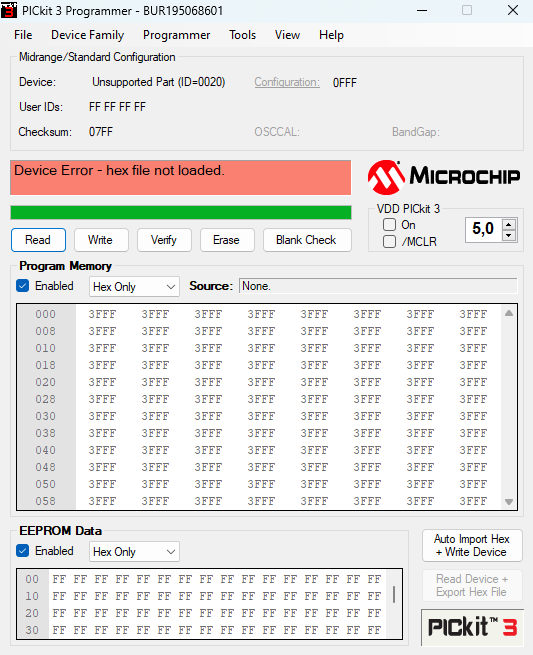533x655 pixels.
Task: Click first FF cell in EEPROM row 00
Action: click(59, 579)
